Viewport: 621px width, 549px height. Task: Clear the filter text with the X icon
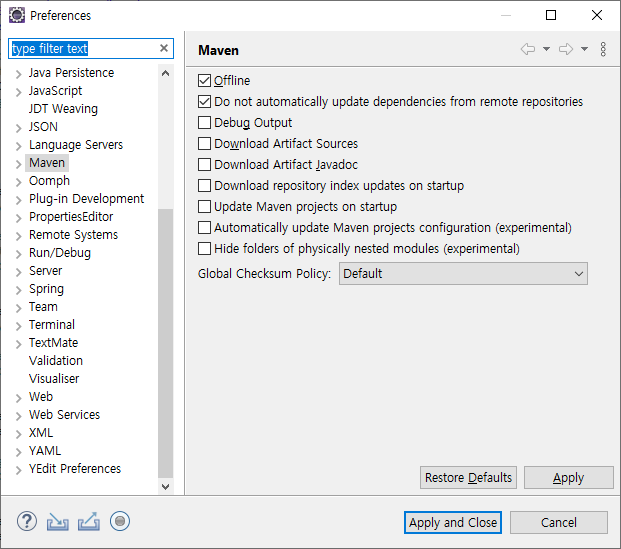[x=164, y=48]
